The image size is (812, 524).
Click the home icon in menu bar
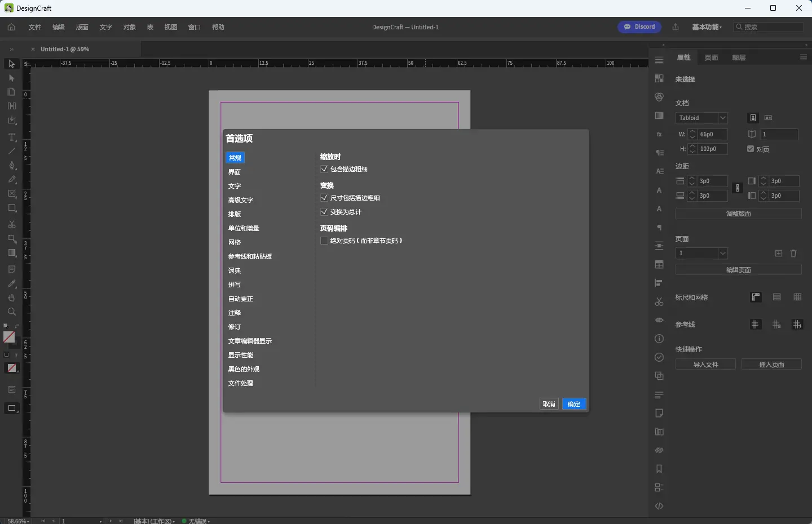tap(11, 27)
